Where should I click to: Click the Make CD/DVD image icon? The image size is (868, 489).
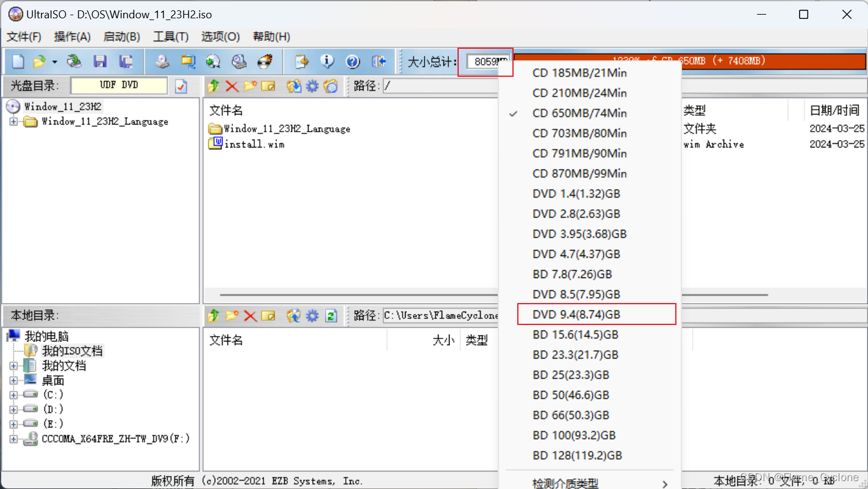[x=162, y=62]
